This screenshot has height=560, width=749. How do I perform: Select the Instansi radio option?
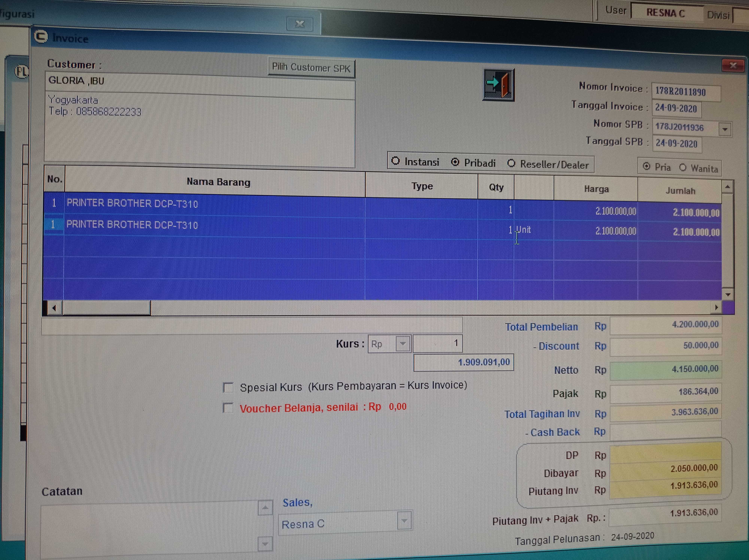[x=395, y=161]
